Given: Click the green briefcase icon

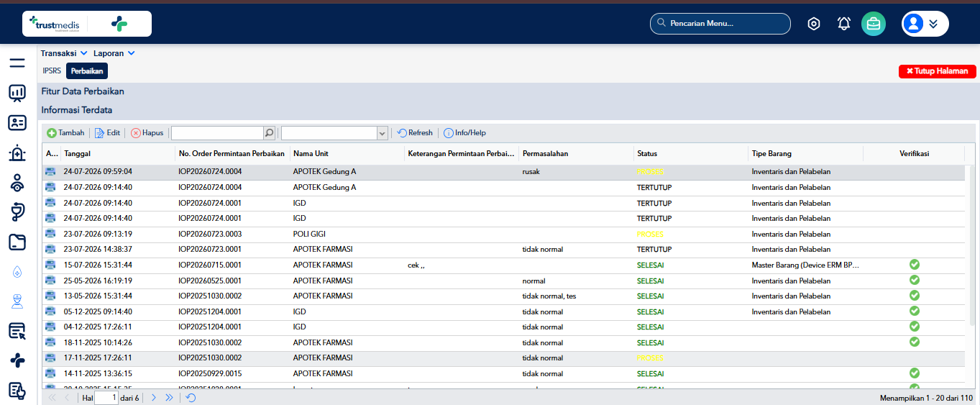Looking at the screenshot, I should click(x=874, y=24).
